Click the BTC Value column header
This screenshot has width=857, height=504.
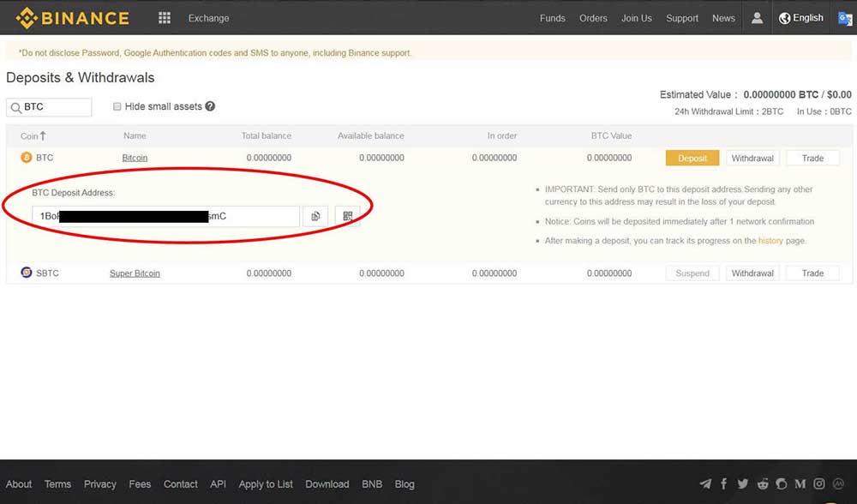tap(611, 135)
